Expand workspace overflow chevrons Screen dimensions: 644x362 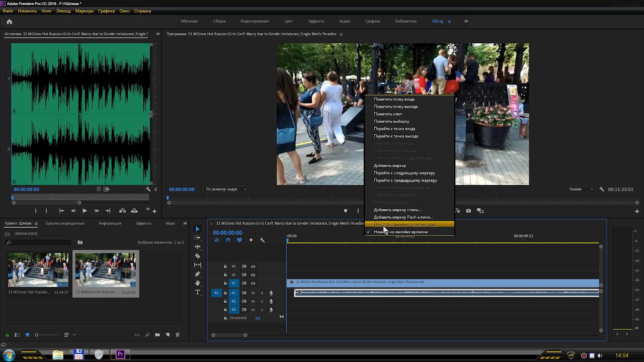[x=466, y=21]
